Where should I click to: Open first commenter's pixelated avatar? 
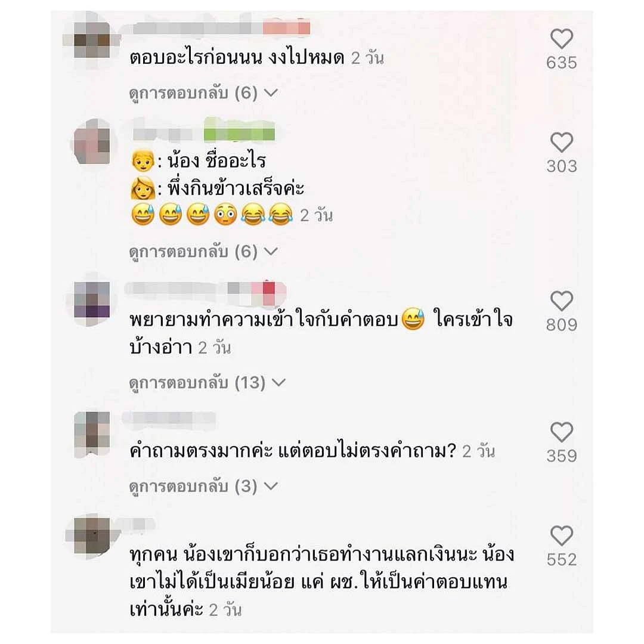click(x=92, y=40)
